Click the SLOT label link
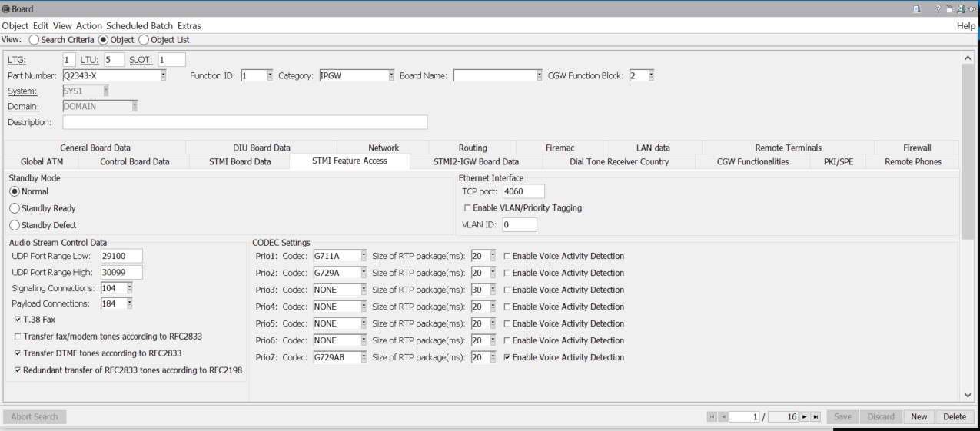 141,60
